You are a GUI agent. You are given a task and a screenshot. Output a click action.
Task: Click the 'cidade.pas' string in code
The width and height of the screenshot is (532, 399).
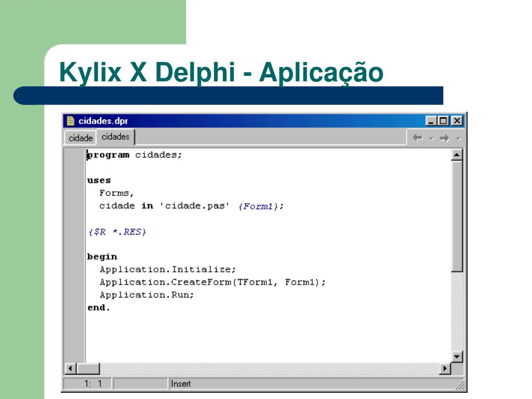194,206
